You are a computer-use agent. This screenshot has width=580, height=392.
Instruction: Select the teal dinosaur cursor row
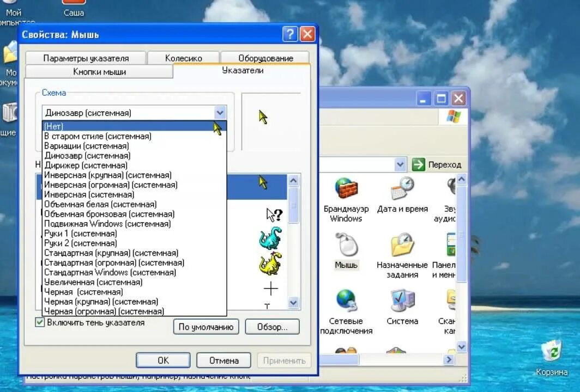click(x=270, y=238)
